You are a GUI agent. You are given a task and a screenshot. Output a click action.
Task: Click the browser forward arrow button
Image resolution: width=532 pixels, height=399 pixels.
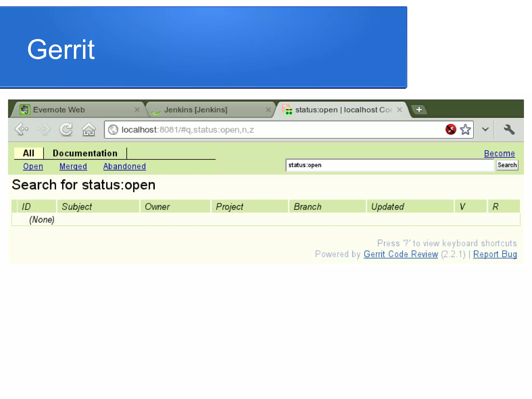(x=44, y=129)
